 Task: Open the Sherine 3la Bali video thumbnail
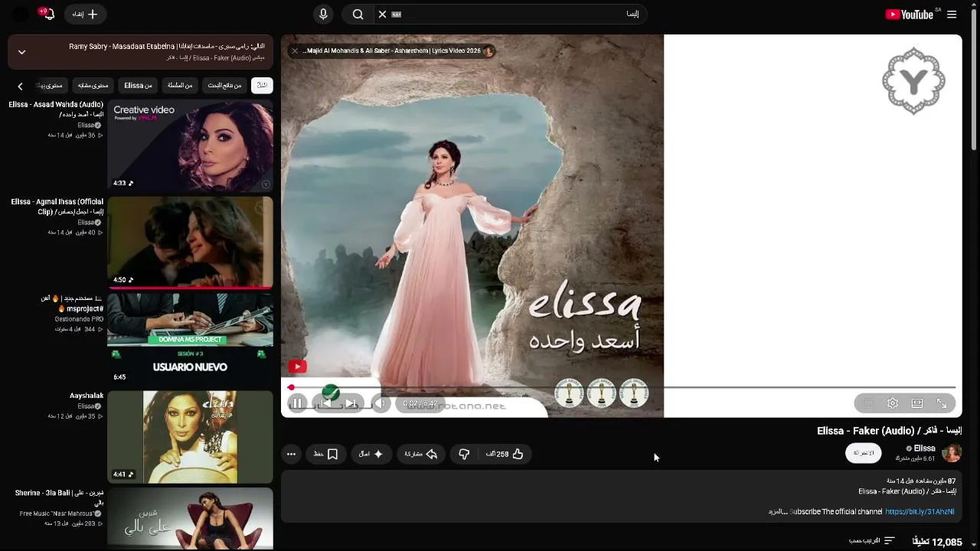190,518
